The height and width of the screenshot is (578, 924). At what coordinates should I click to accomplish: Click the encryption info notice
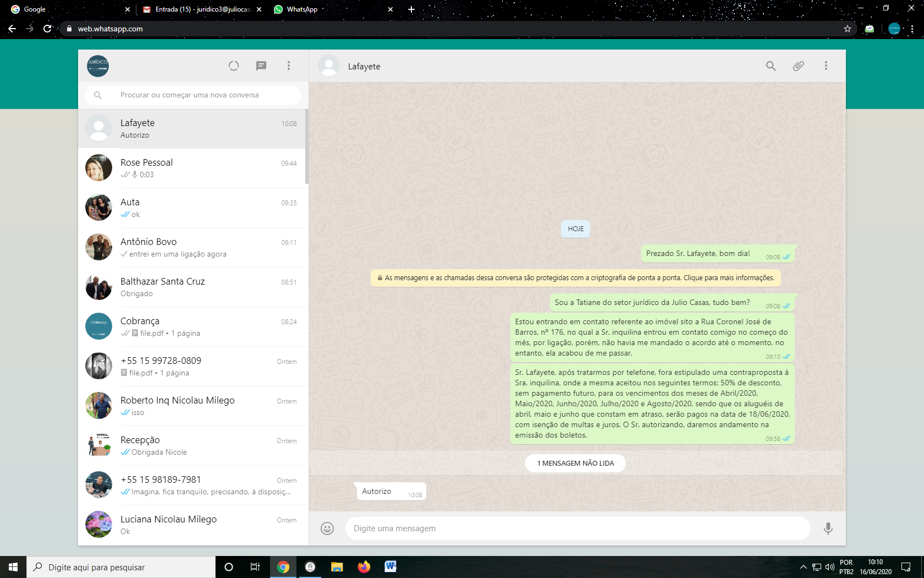575,278
